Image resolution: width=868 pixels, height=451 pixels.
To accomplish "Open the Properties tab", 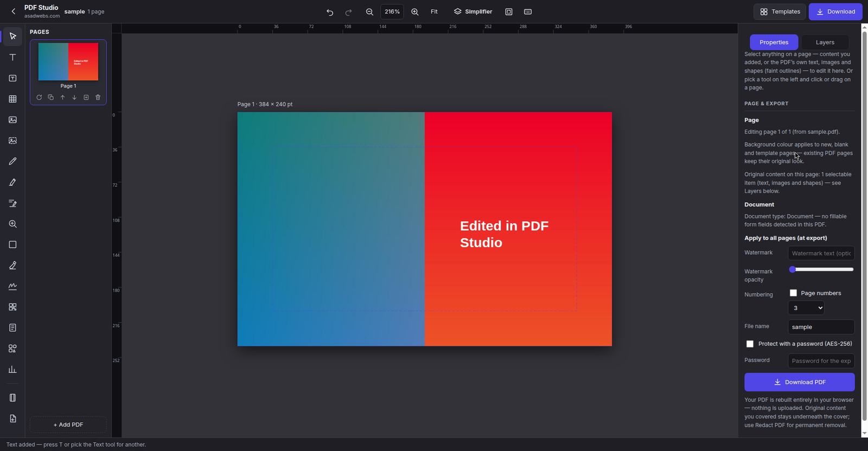I will point(774,42).
